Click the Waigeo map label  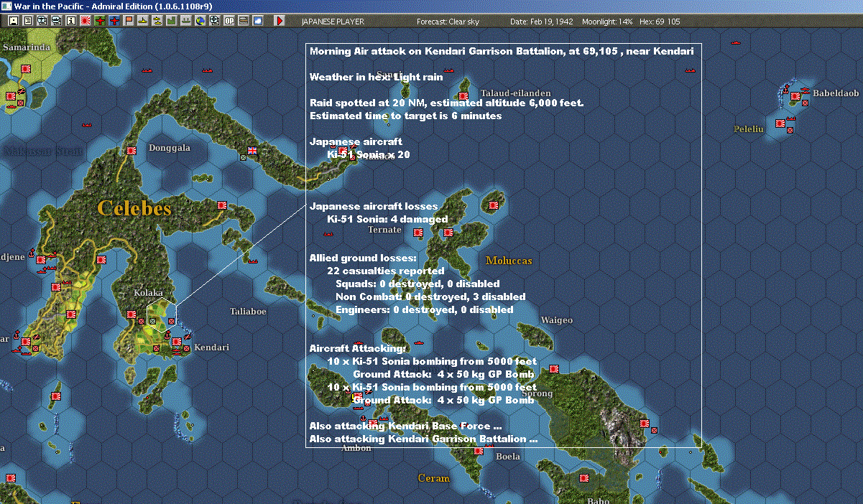tap(557, 320)
